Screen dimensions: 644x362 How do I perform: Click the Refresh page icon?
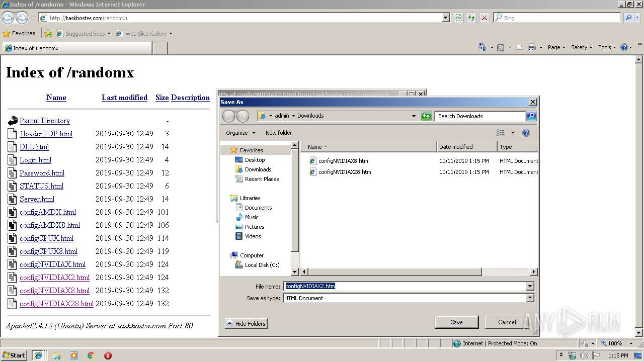click(471, 18)
